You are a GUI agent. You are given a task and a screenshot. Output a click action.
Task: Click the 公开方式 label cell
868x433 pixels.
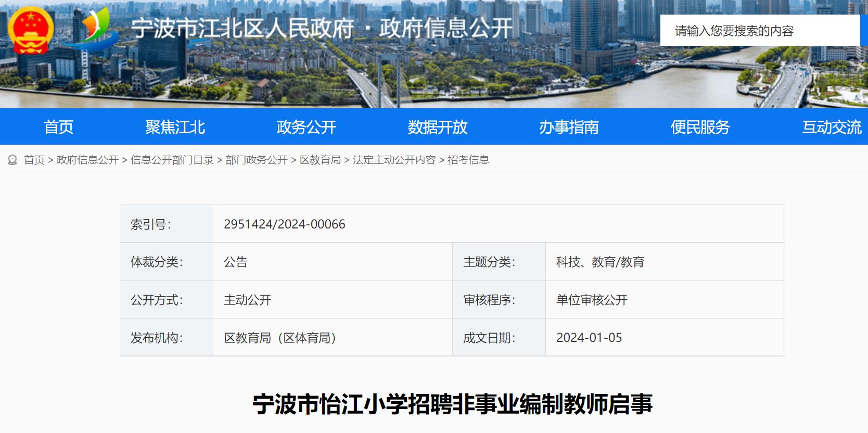(x=167, y=300)
